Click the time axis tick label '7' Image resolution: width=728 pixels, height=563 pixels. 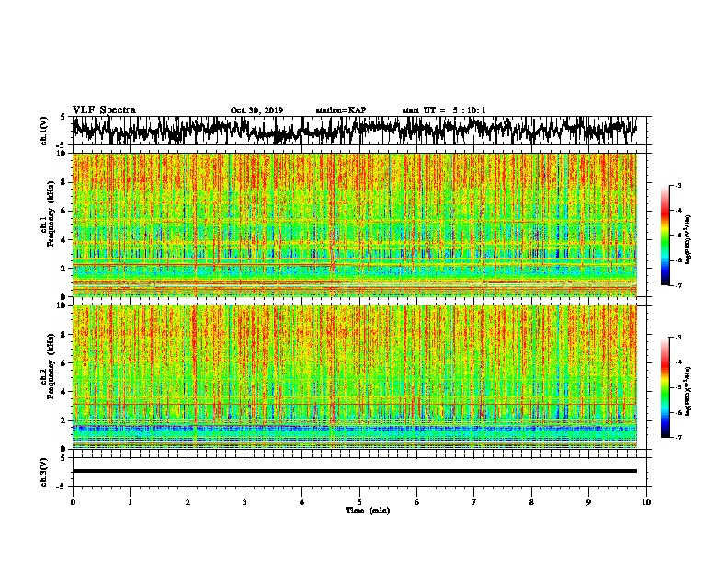coord(474,501)
